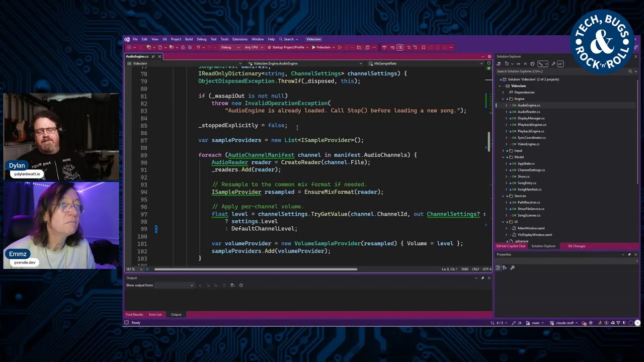
Task: Open the Extensions menu
Action: click(240, 39)
